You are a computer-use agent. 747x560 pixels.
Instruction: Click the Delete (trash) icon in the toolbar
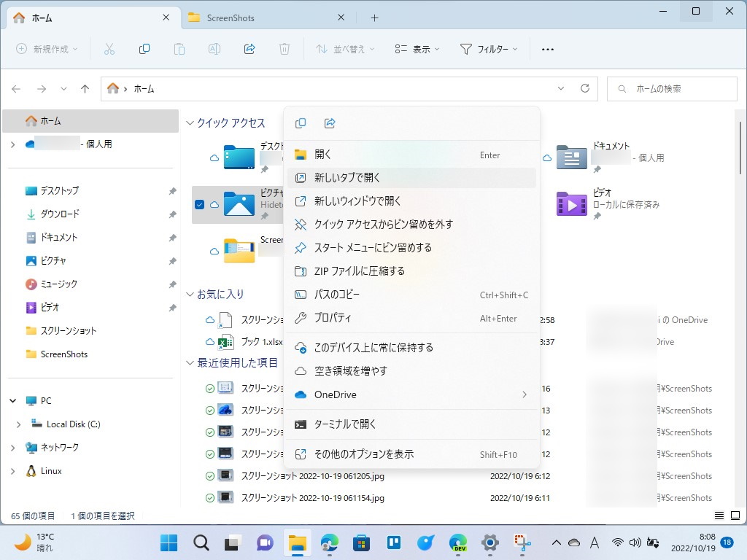284,49
